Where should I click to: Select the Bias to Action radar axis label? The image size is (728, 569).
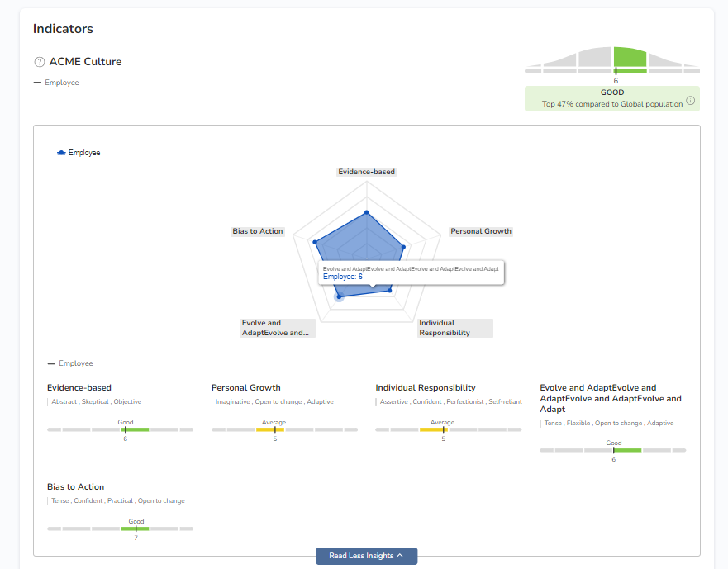tap(258, 231)
